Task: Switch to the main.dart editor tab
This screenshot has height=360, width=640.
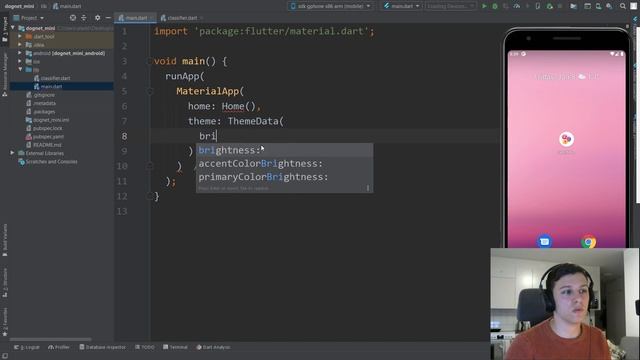Action: [x=135, y=18]
